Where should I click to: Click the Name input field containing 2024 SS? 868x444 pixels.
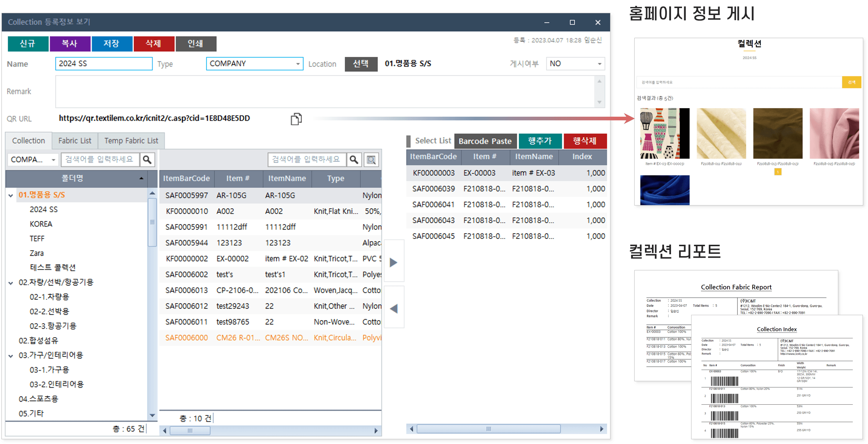pyautogui.click(x=103, y=64)
